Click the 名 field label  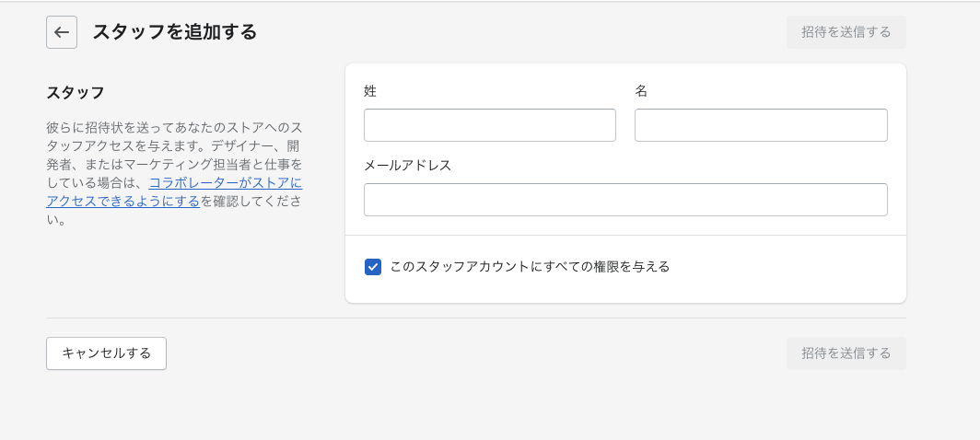641,91
